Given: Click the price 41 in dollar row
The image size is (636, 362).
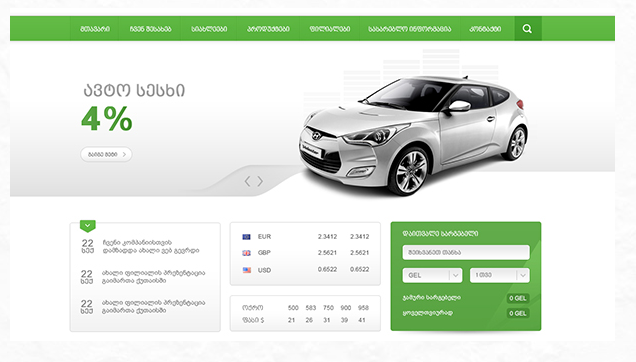Looking at the screenshot, I should click(x=362, y=320).
